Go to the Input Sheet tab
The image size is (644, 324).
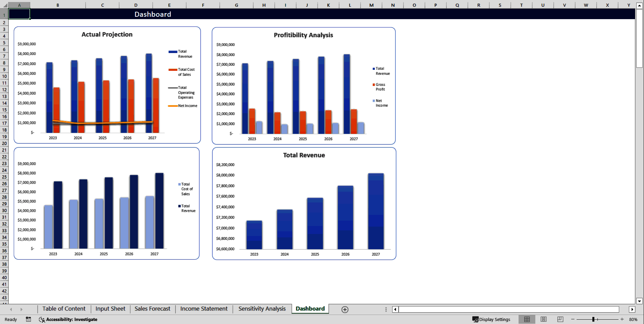(110, 309)
